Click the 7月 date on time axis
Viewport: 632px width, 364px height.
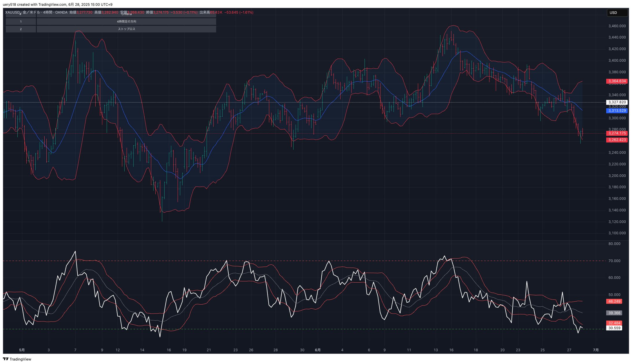(596, 350)
